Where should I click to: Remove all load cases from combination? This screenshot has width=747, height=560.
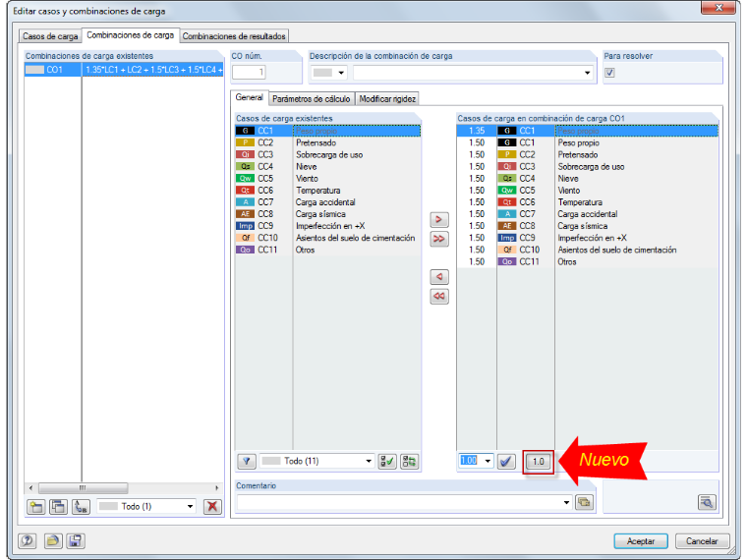tap(438, 296)
